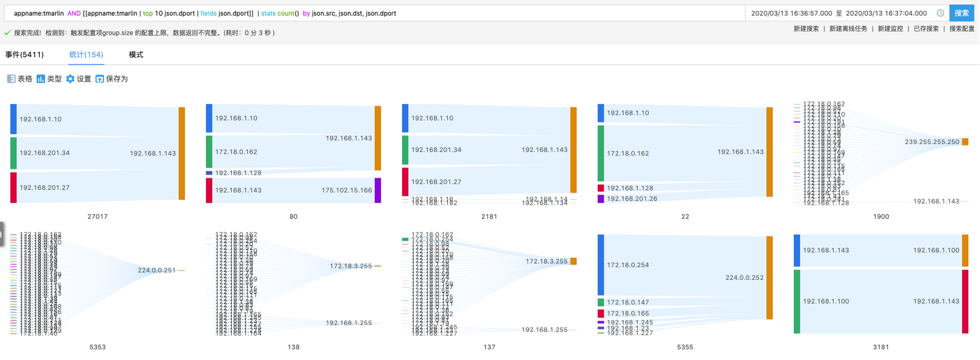Viewport: 980px width, 360px height.
Task: Click the search query input field
Action: point(374,13)
